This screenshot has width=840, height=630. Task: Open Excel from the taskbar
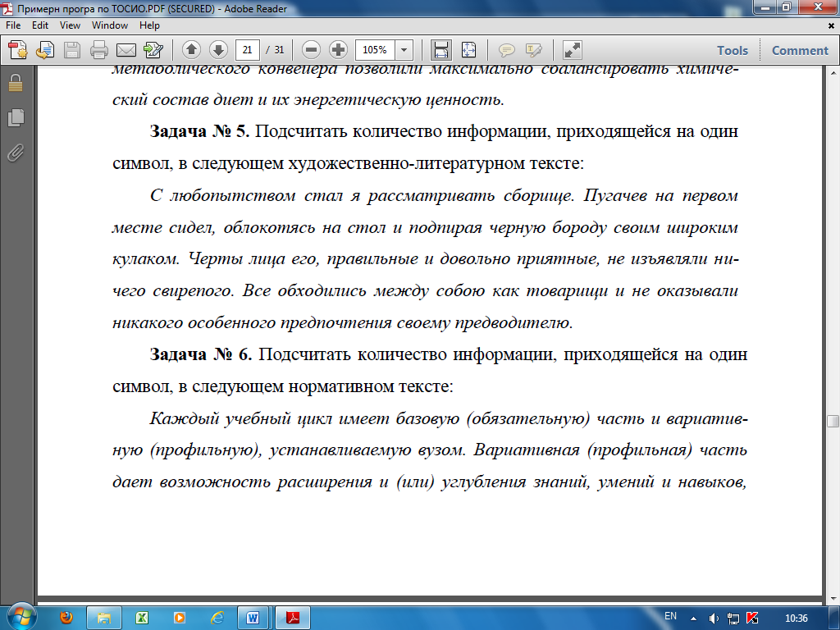tap(142, 618)
